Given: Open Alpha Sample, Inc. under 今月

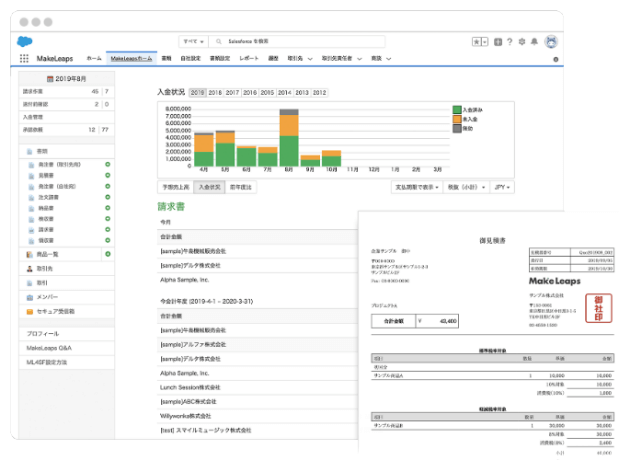Looking at the screenshot, I should 184,280.
